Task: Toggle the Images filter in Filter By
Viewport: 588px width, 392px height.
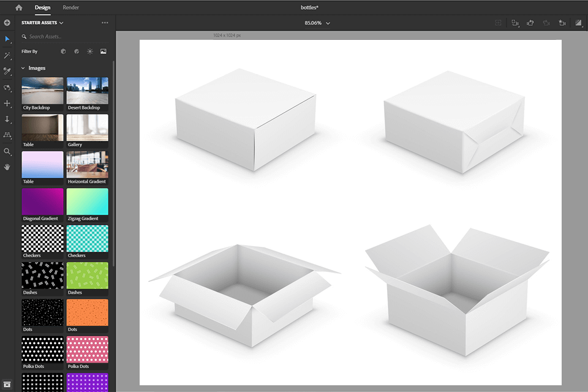Action: point(104,51)
